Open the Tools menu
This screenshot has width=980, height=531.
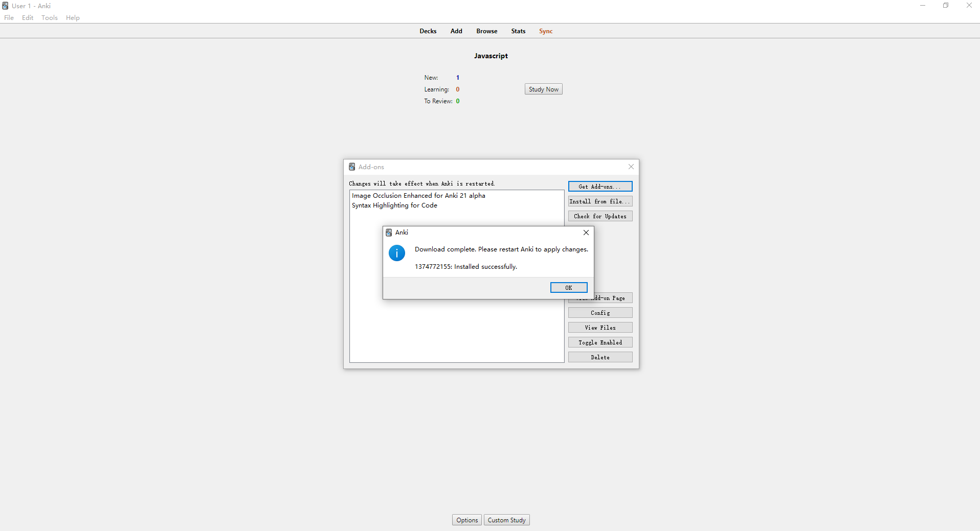point(50,18)
